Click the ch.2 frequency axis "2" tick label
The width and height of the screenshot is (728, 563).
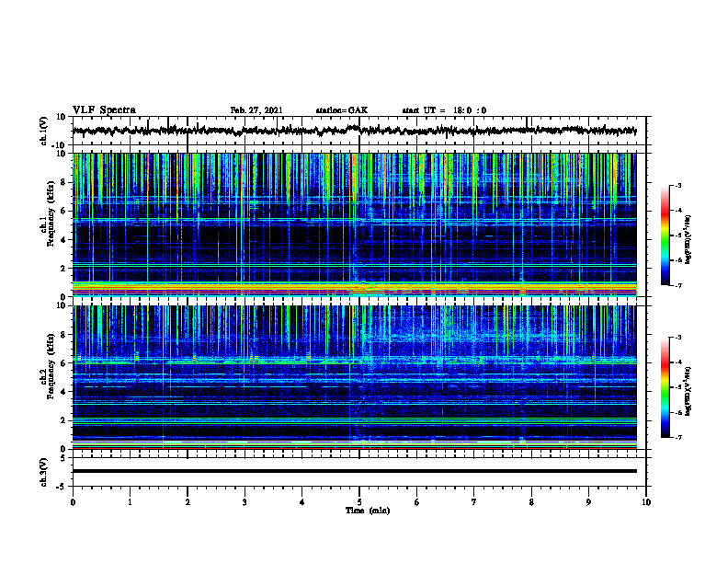pyautogui.click(x=63, y=420)
